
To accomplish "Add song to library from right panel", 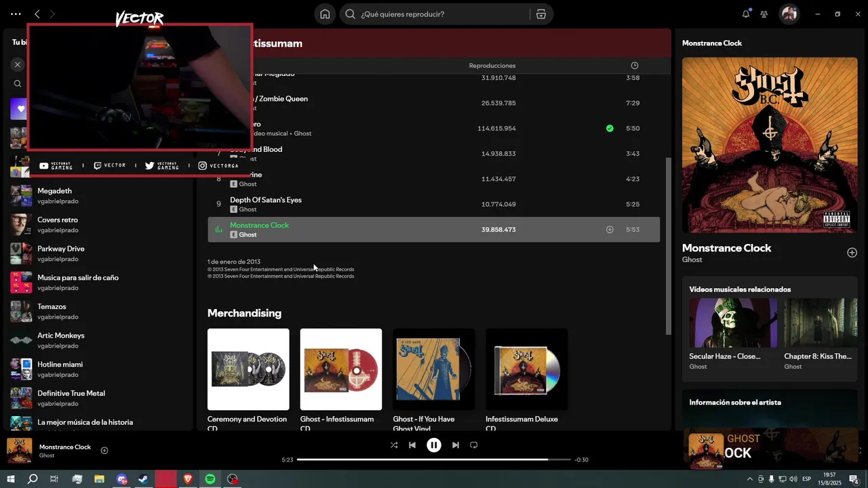I will click(x=852, y=253).
